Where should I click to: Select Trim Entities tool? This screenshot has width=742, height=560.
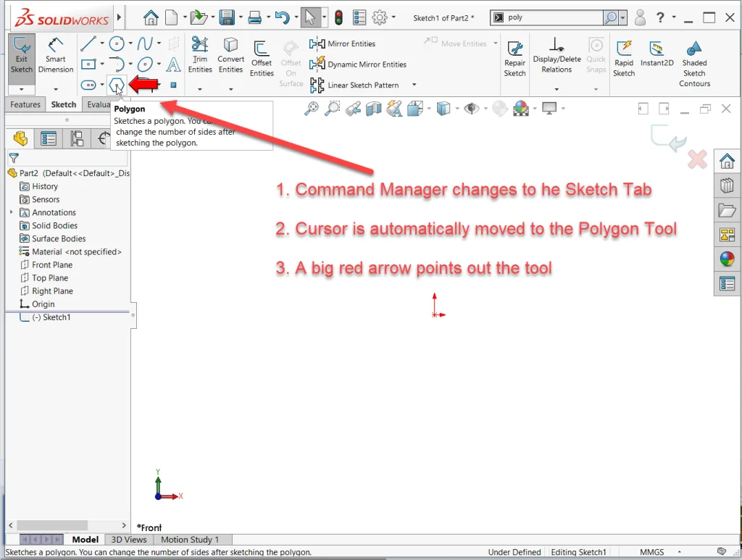pyautogui.click(x=199, y=54)
